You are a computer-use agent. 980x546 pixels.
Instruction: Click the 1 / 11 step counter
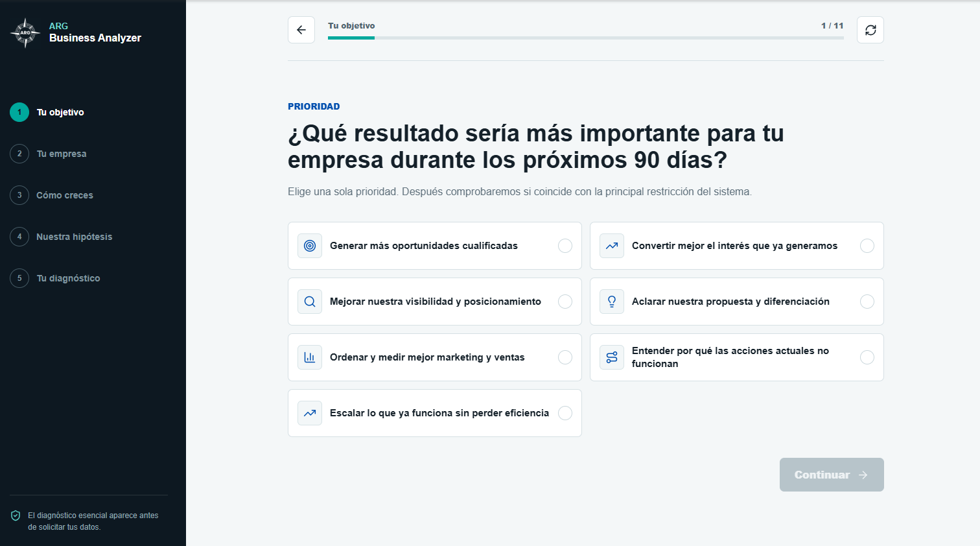pos(832,26)
